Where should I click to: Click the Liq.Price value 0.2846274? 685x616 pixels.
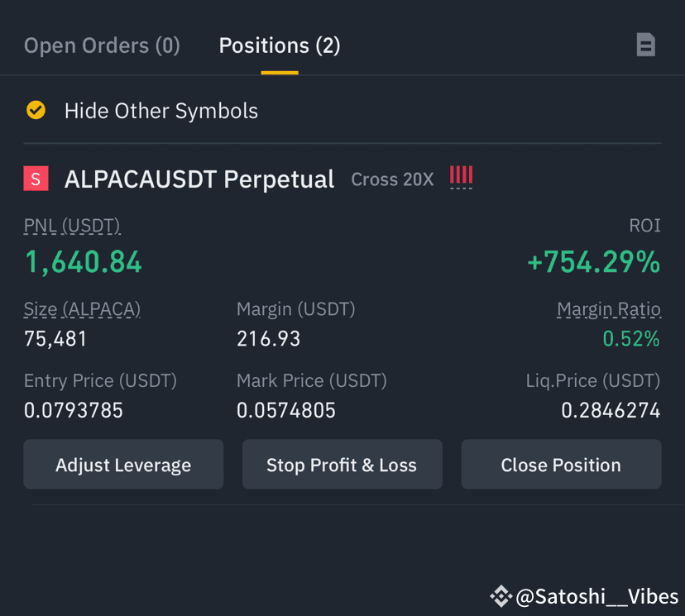[611, 410]
